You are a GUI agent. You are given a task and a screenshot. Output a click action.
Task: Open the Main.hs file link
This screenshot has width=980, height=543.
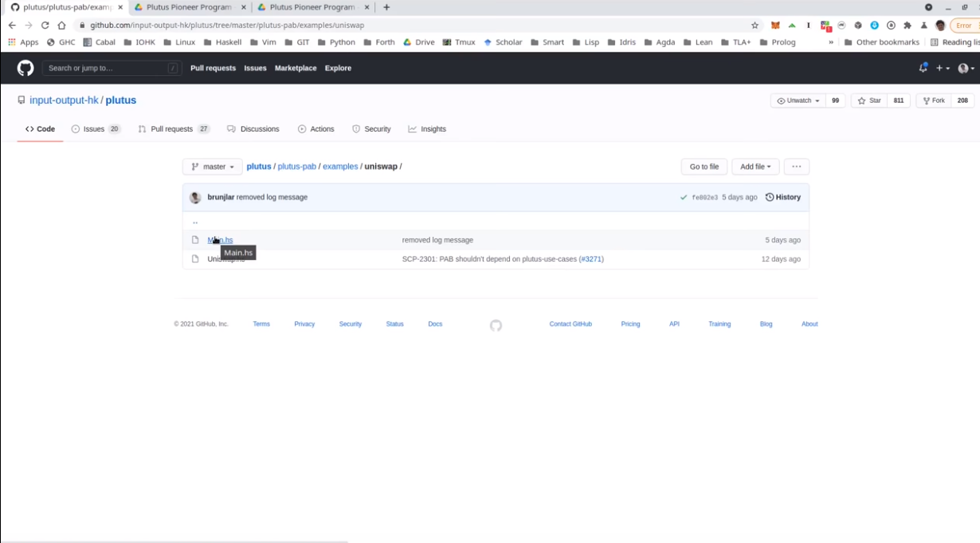[221, 240]
